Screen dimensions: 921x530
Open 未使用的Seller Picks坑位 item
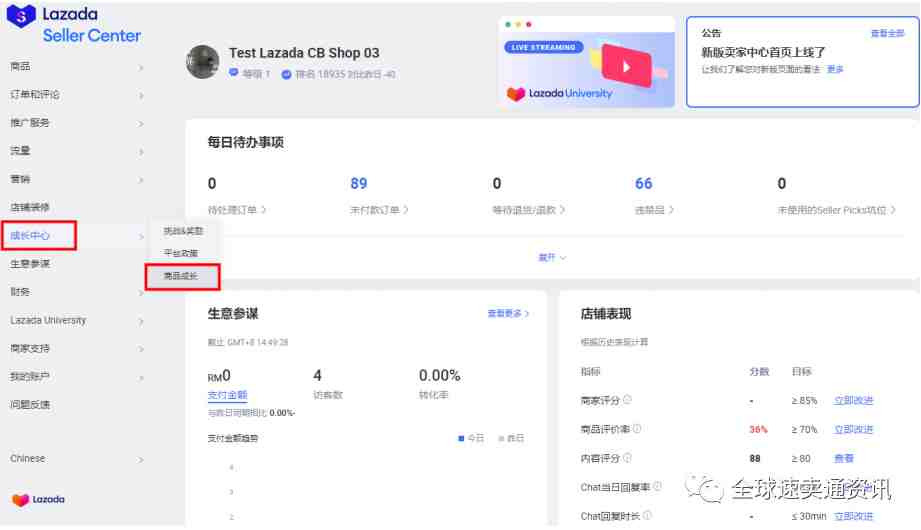836,210
